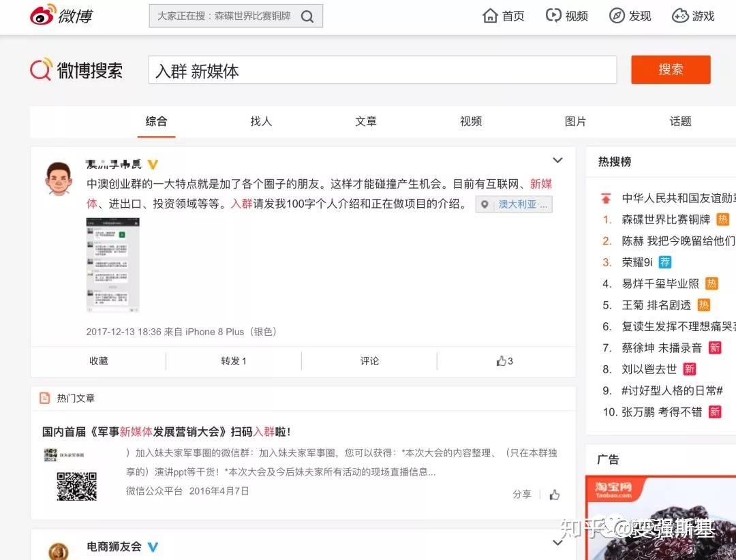Click the 收藏 favorite icon on the post
This screenshot has height=560, width=736.
(97, 360)
